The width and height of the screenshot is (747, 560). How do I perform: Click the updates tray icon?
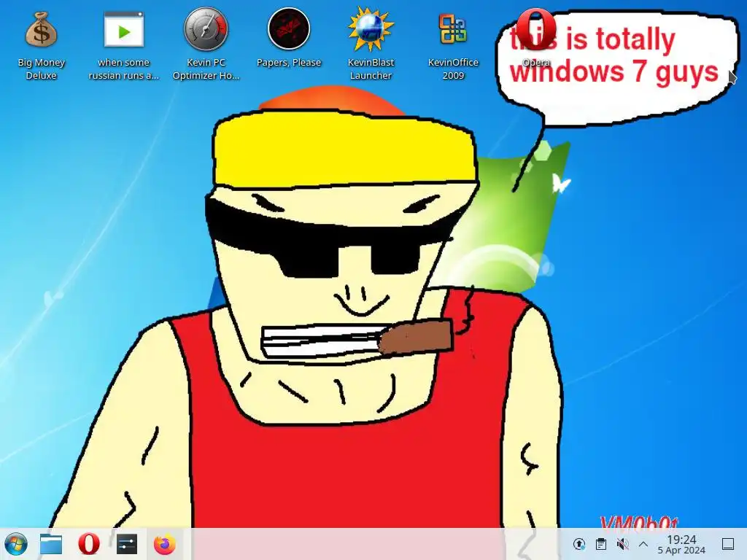pyautogui.click(x=578, y=544)
